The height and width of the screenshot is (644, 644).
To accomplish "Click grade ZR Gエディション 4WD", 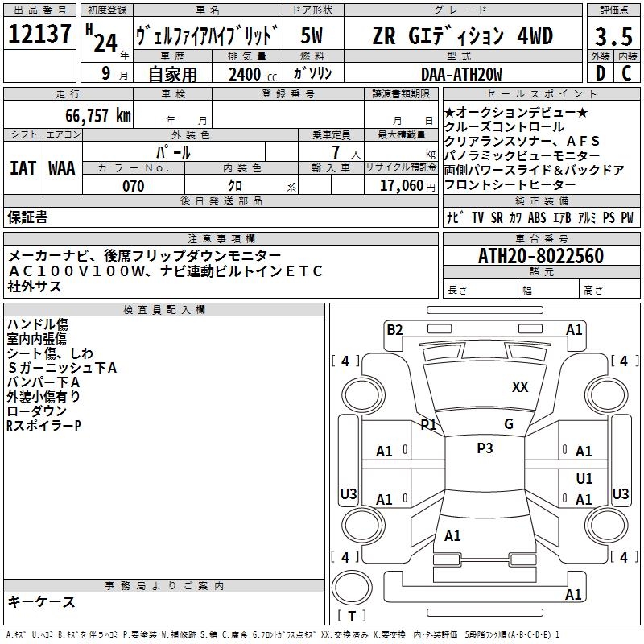I will click(x=462, y=35).
